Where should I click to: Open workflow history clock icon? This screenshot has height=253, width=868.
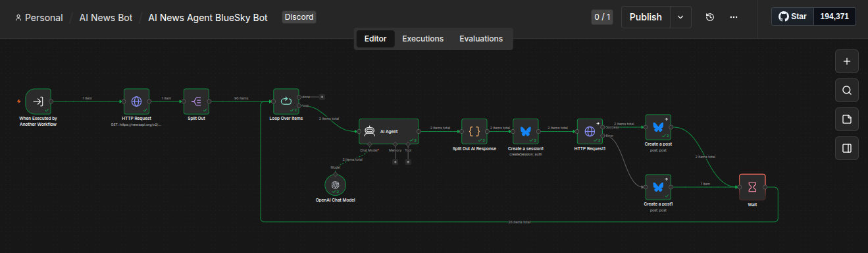pos(710,17)
